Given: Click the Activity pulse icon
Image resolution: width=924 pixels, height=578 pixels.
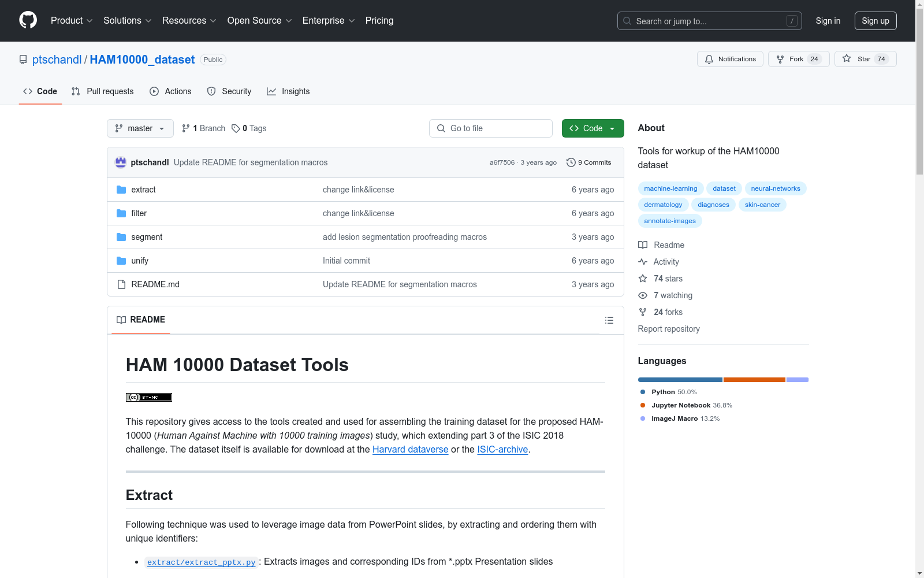Looking at the screenshot, I should (x=643, y=262).
